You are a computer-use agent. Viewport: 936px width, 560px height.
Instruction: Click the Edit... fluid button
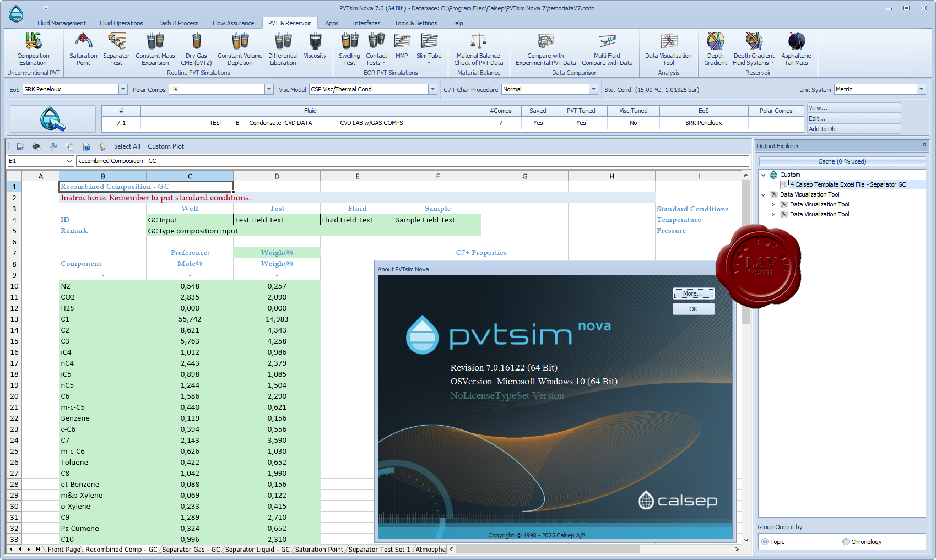pyautogui.click(x=854, y=118)
